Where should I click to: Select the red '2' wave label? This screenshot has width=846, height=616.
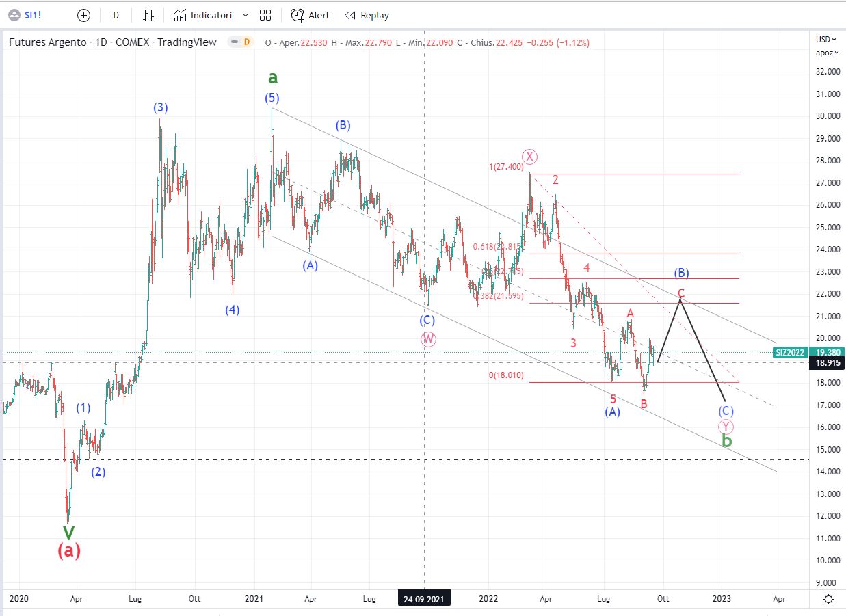[x=556, y=180]
